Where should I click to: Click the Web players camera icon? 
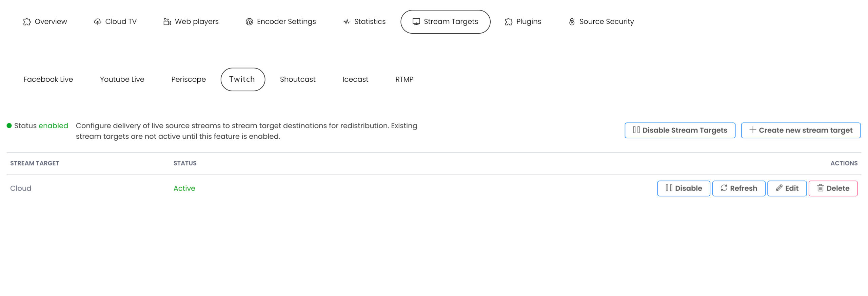pyautogui.click(x=167, y=22)
